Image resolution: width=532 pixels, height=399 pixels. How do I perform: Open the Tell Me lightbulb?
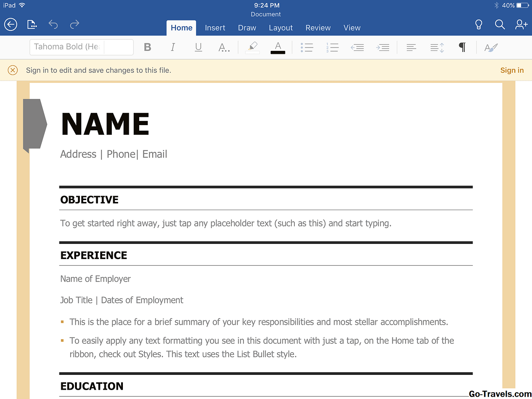pyautogui.click(x=479, y=24)
